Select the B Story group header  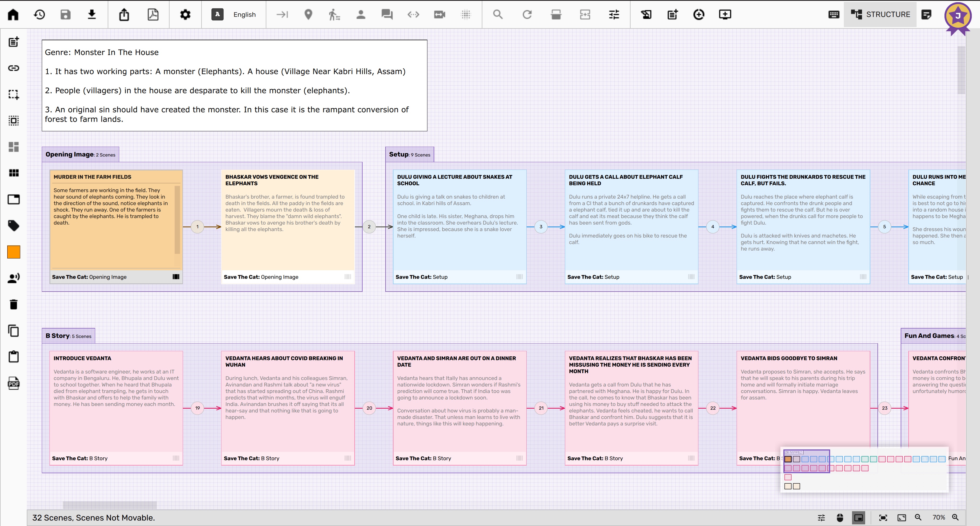[x=68, y=336]
